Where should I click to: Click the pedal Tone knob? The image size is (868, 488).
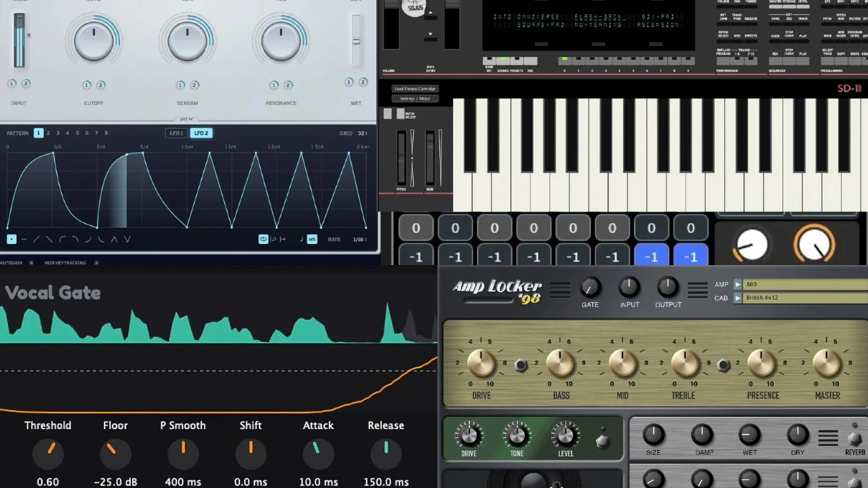[x=517, y=435]
